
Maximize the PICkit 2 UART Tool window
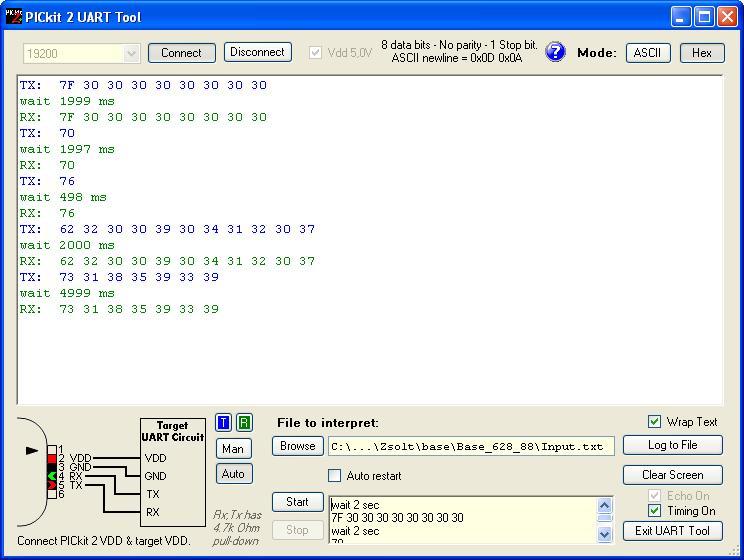705,17
